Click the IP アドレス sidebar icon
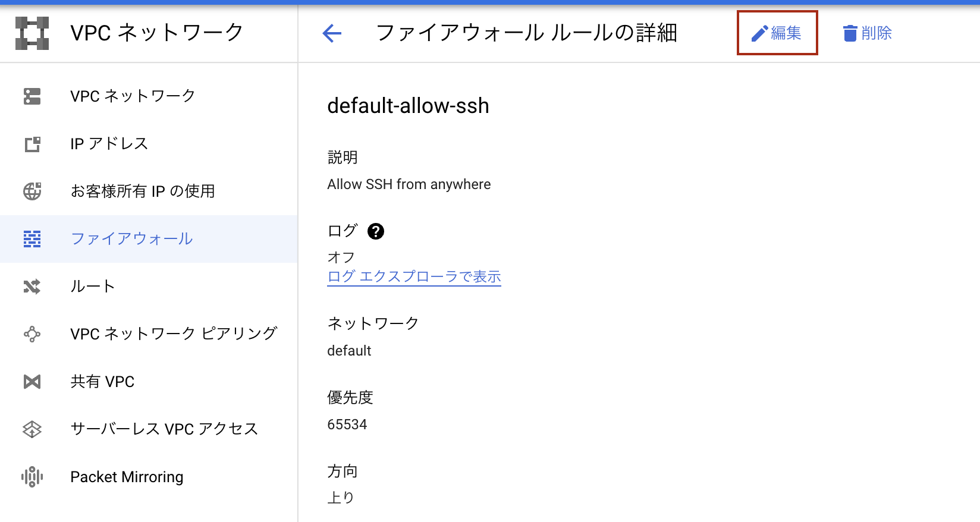Screen dimensions: 980x522 (32, 143)
